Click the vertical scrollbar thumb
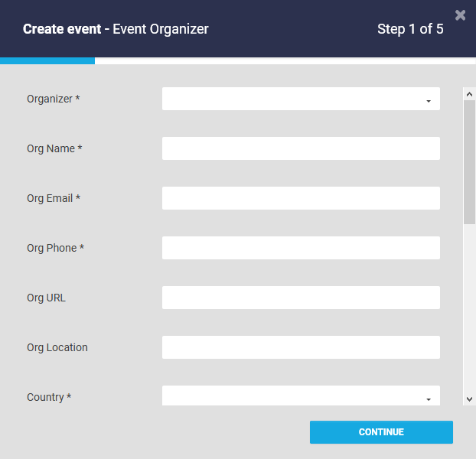 point(469,161)
